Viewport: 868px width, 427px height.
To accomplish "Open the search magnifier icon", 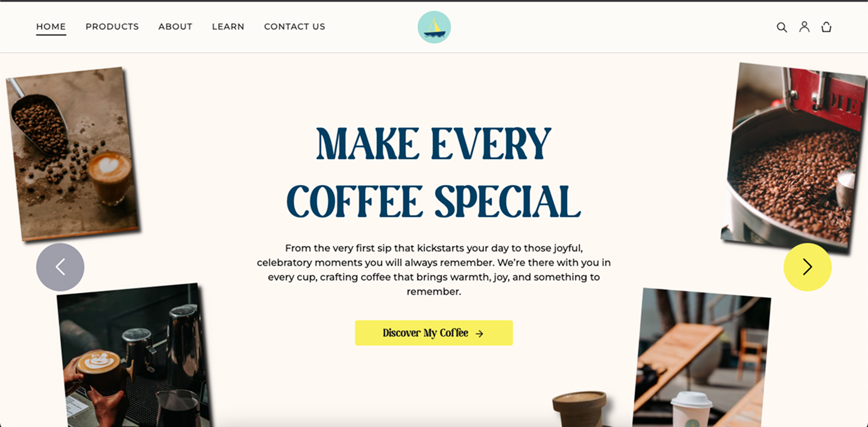I will click(782, 27).
